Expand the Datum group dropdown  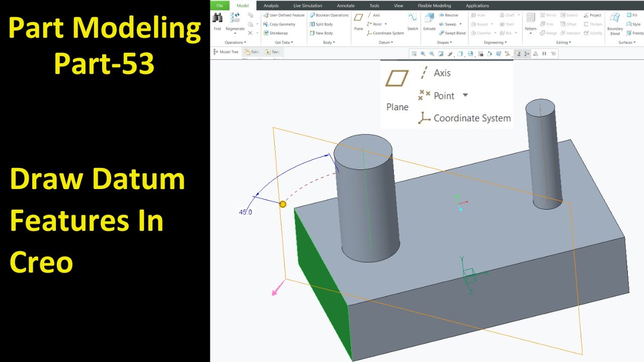[385, 43]
